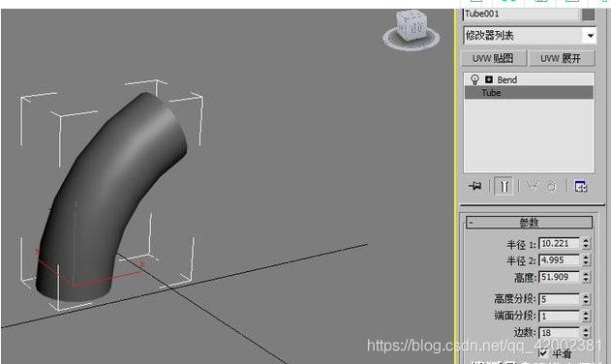Click the 半径 1 spinner arrows
This screenshot has width=611, height=364.
click(586, 244)
